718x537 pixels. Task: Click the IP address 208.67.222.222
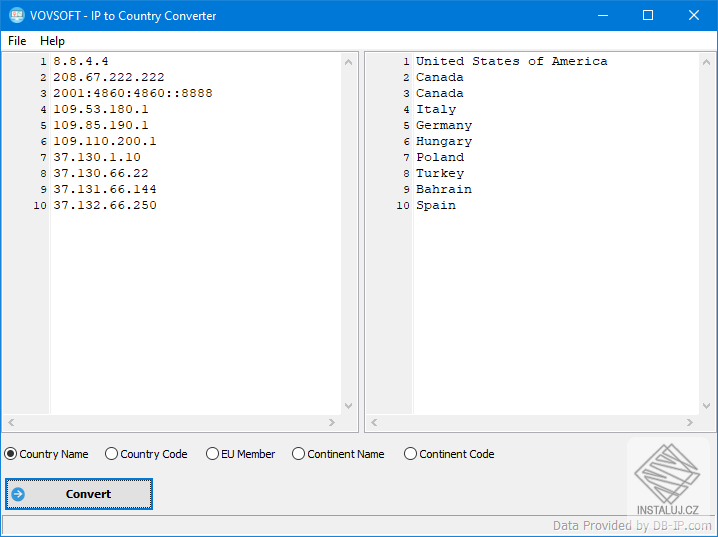pyautogui.click(x=109, y=77)
